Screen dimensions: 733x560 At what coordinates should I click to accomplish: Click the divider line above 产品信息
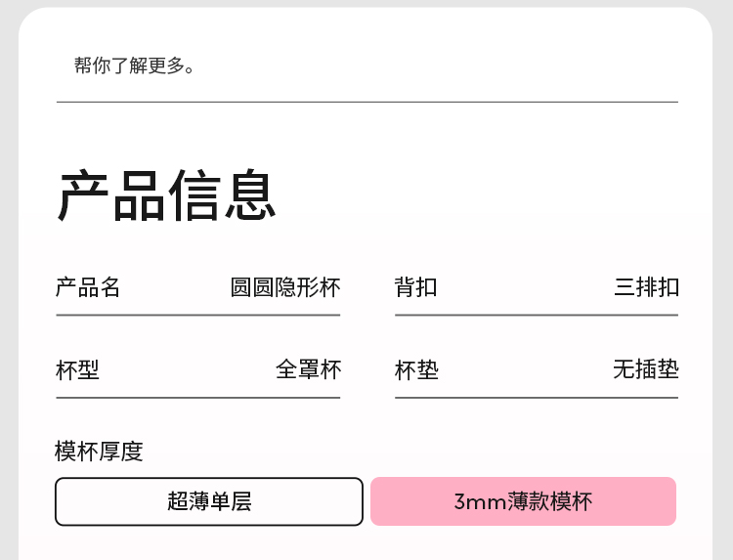[366, 102]
